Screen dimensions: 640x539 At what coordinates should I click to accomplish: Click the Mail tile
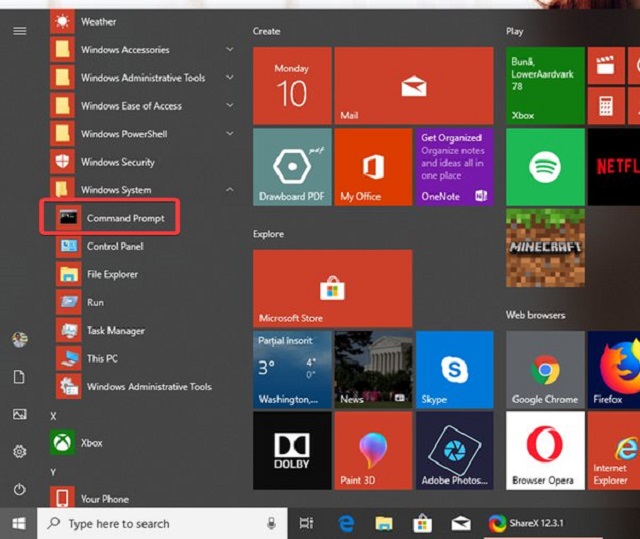click(x=414, y=86)
